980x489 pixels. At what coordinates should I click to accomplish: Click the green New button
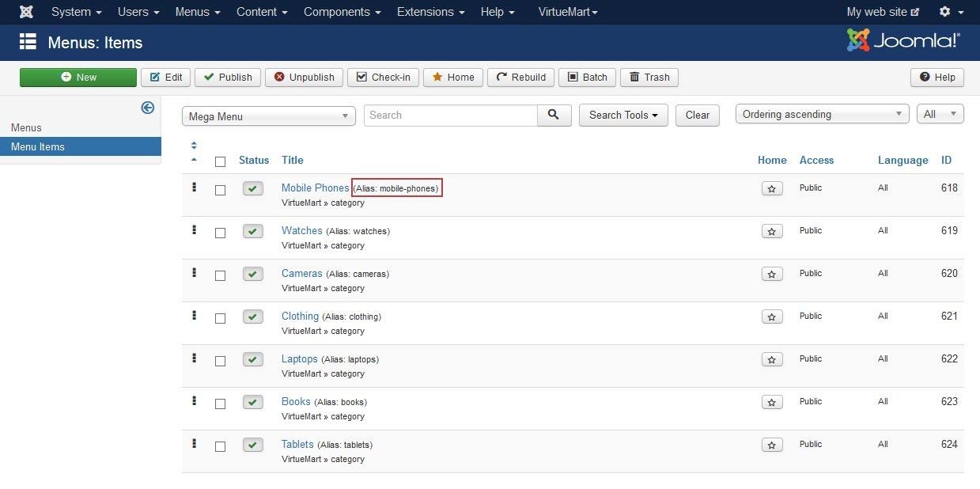pos(78,77)
